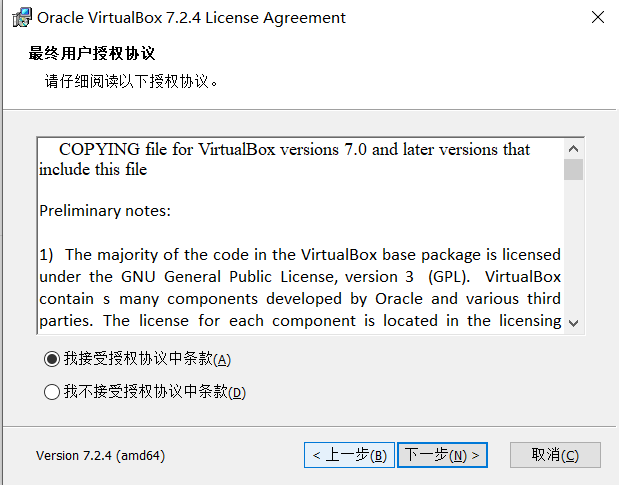Click the last visible line starting "parties. The license"
Image resolution: width=619 pixels, height=485 pixels.
[300, 320]
